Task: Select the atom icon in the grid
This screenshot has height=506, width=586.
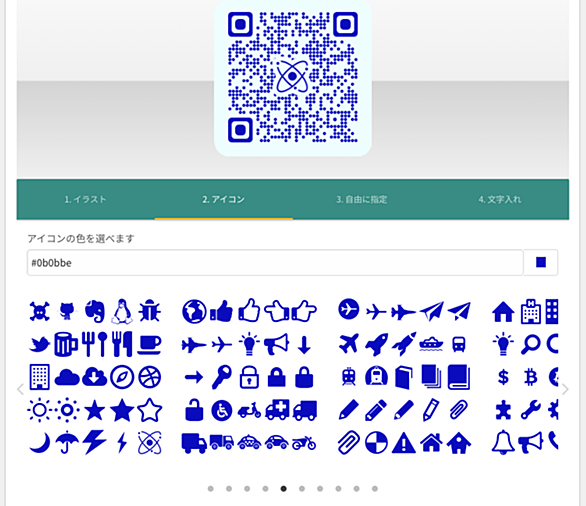Action: point(149,443)
